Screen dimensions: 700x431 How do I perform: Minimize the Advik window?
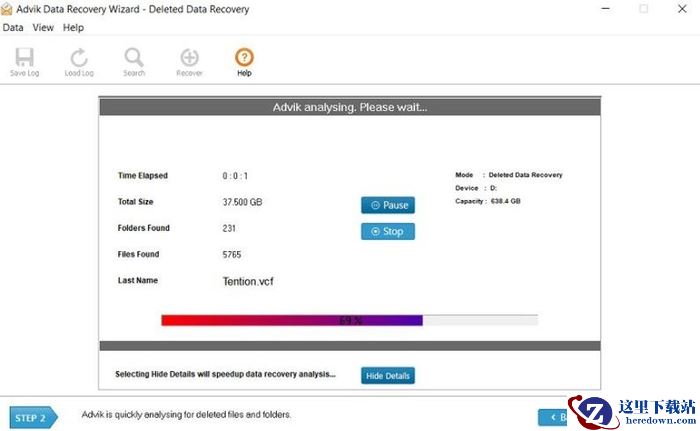click(x=605, y=8)
